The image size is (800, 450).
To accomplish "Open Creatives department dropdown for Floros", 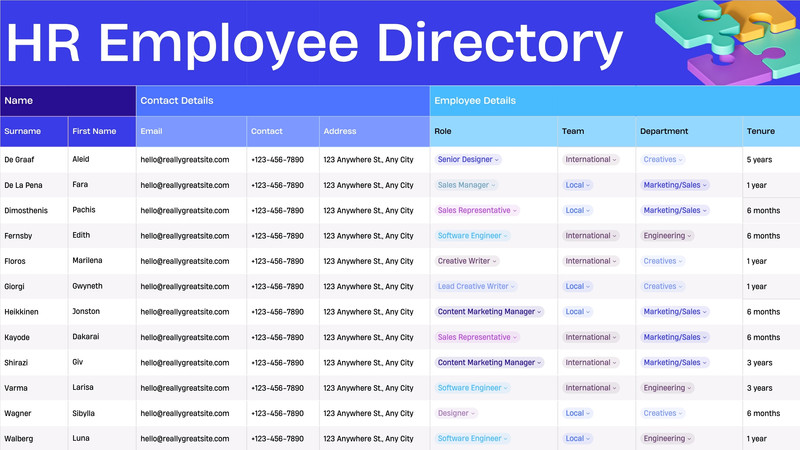I will click(662, 261).
